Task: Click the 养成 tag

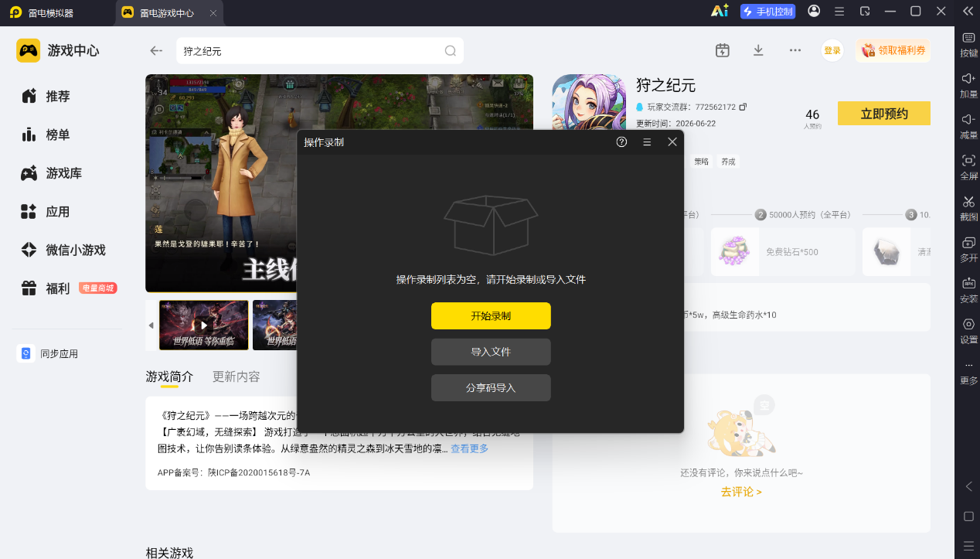Action: coord(728,162)
